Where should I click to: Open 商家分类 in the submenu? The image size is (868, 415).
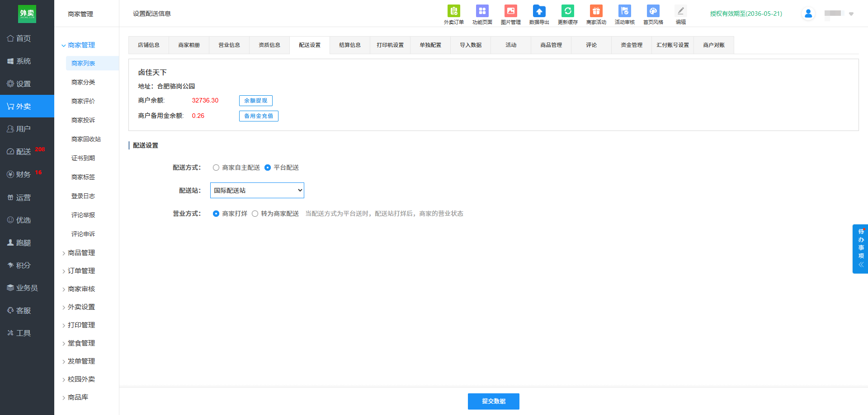(83, 82)
